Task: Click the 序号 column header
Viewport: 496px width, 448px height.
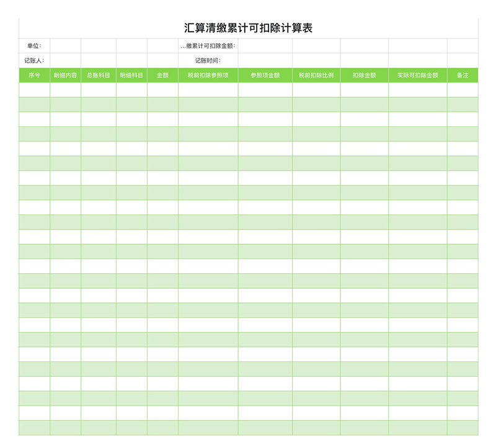Action: tap(34, 75)
